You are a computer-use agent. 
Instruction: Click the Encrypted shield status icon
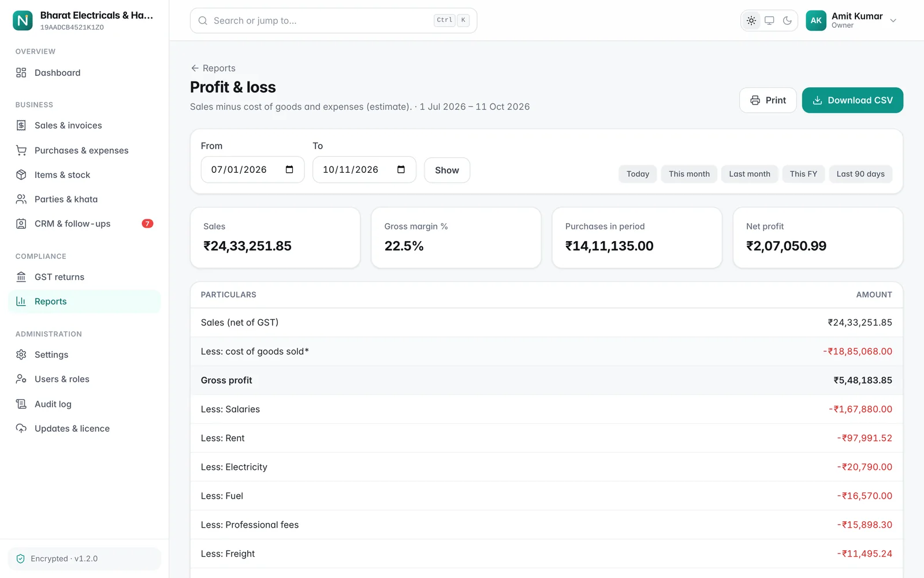point(21,559)
